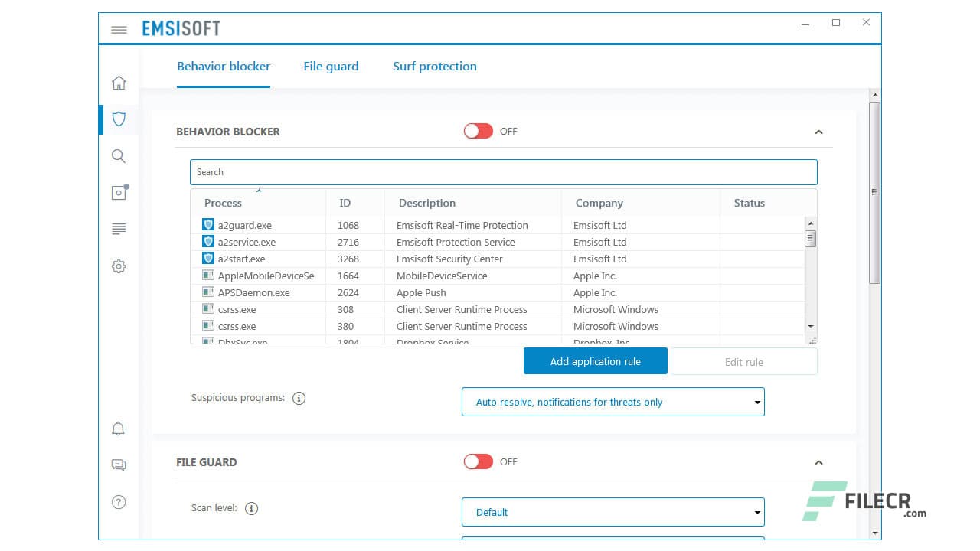This screenshot has width=980, height=551.
Task: Click the Add application rule button
Action: [x=595, y=360]
